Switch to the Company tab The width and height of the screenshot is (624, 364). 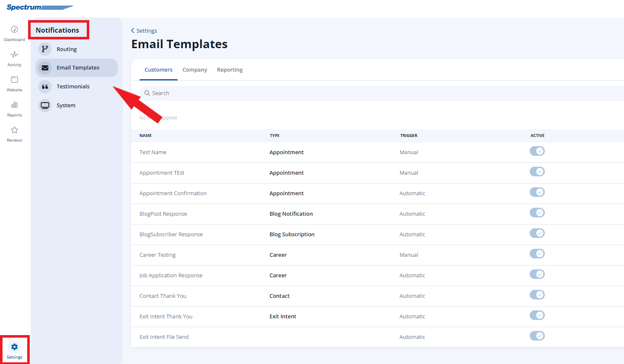[195, 70]
